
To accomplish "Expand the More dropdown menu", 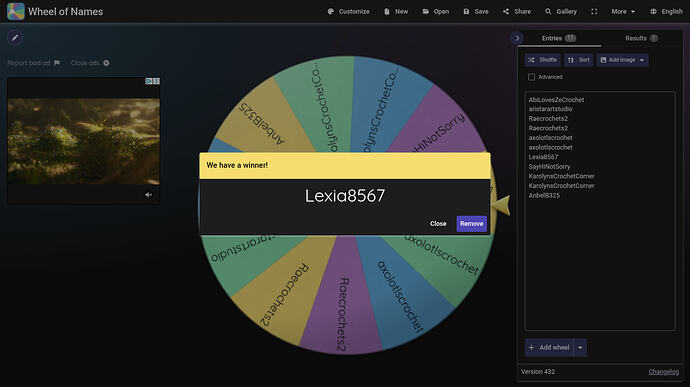I will (x=623, y=11).
